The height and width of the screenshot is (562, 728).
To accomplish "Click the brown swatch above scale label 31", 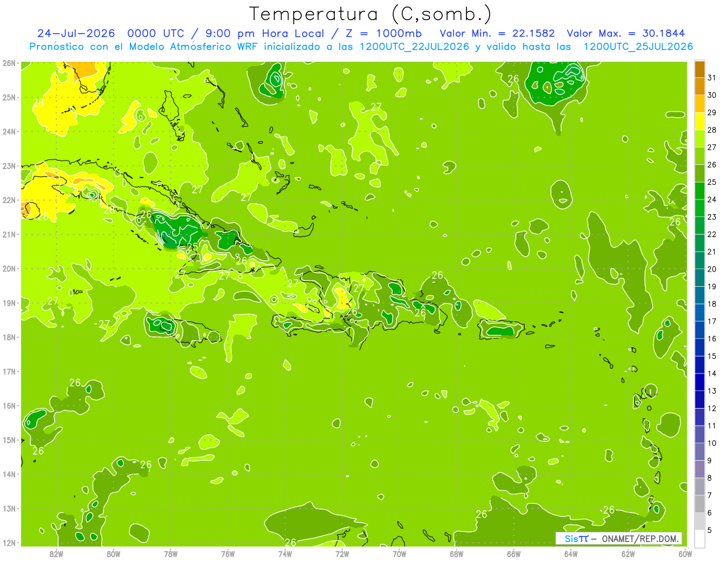I will [x=699, y=69].
